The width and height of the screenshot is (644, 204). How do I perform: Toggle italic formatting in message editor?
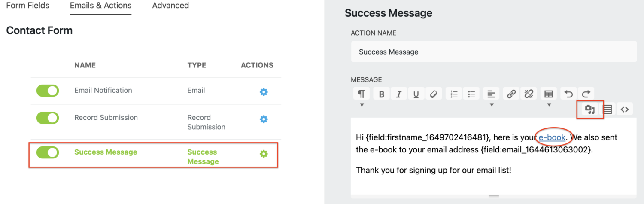tap(399, 94)
